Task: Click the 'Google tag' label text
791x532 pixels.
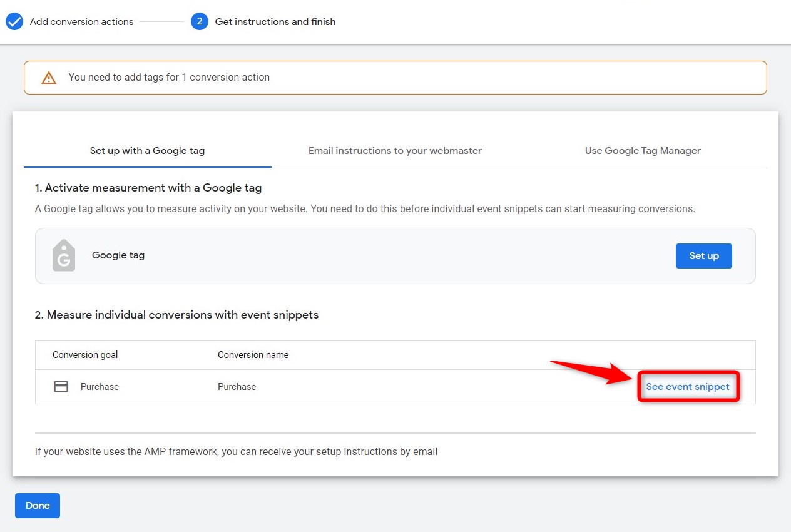Action: click(x=118, y=255)
